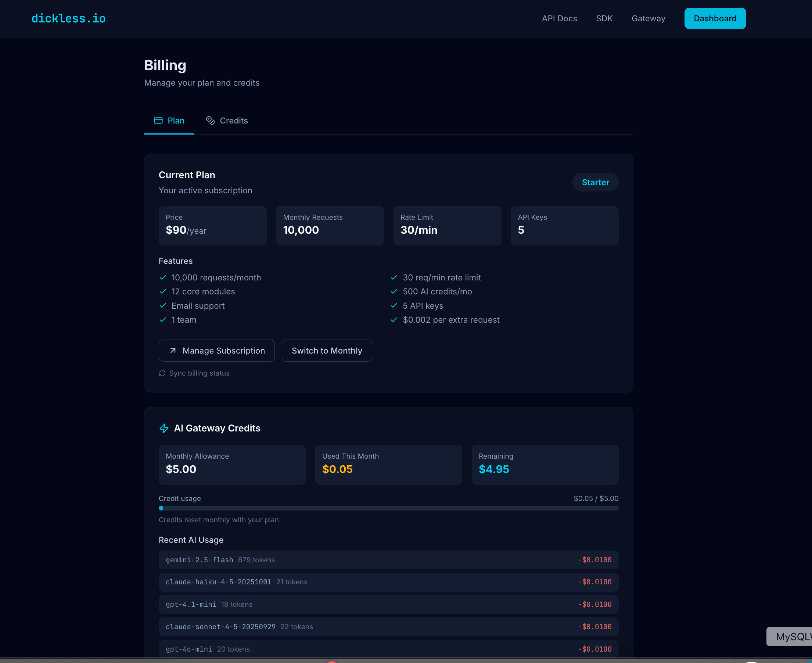
Task: Click the external-link arrow in Manage Subscription
Action: pos(173,351)
